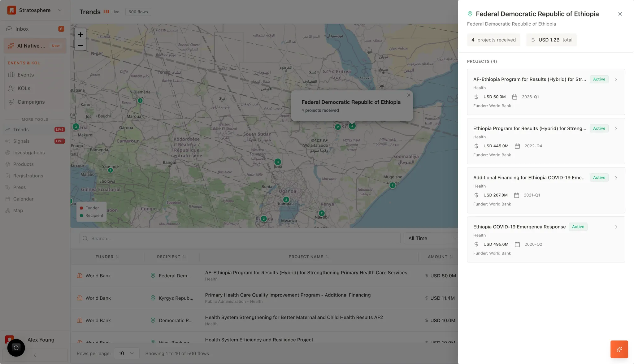Open rows per page dropdown
Screen dimensions: 634x364
[126, 353]
